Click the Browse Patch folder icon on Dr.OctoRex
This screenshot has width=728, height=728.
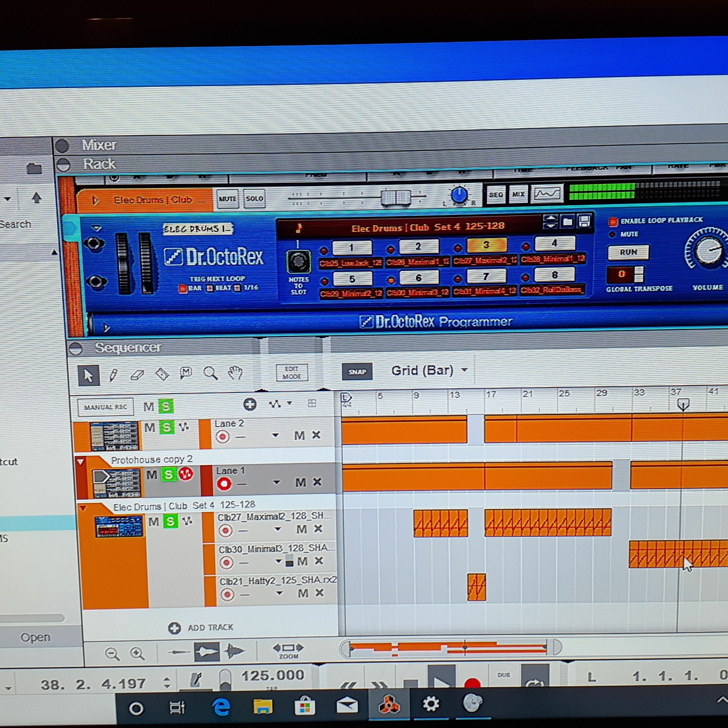[x=568, y=222]
